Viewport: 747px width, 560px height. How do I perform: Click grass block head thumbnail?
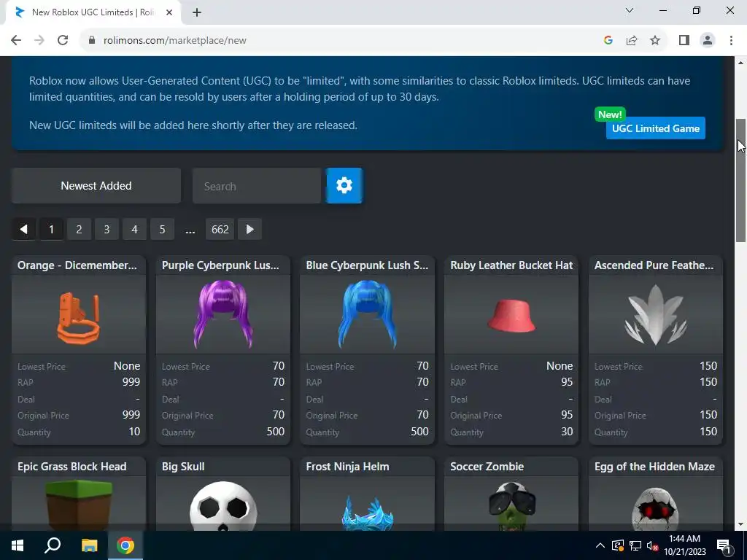click(x=79, y=505)
